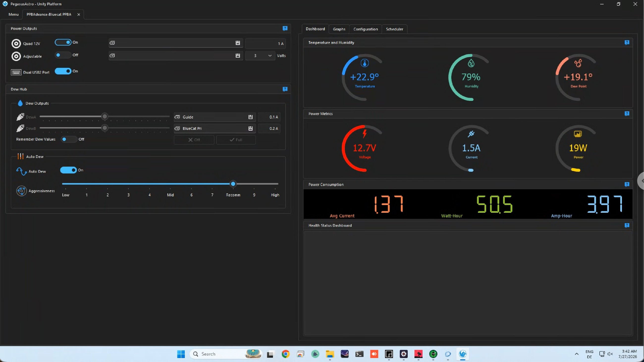Open the terminal app from the taskbar
This screenshot has height=362, width=644.
[x=359, y=354]
